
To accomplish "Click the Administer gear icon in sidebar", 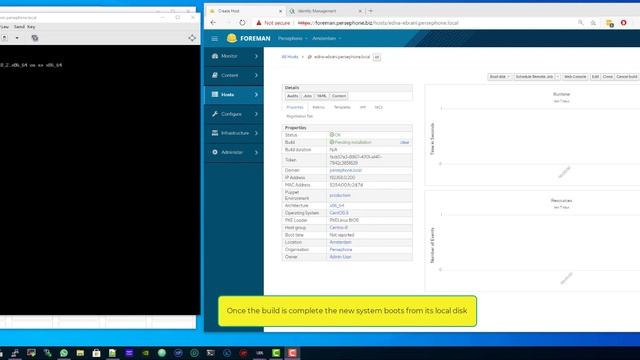I will (215, 152).
